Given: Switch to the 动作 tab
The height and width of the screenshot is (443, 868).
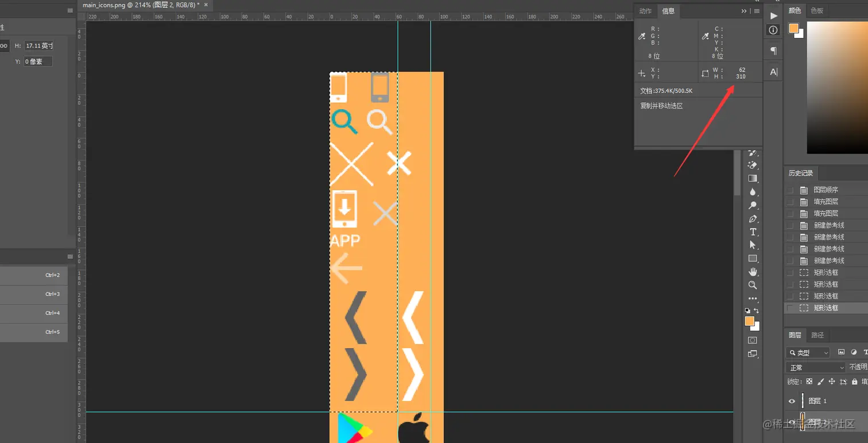Looking at the screenshot, I should coord(646,11).
